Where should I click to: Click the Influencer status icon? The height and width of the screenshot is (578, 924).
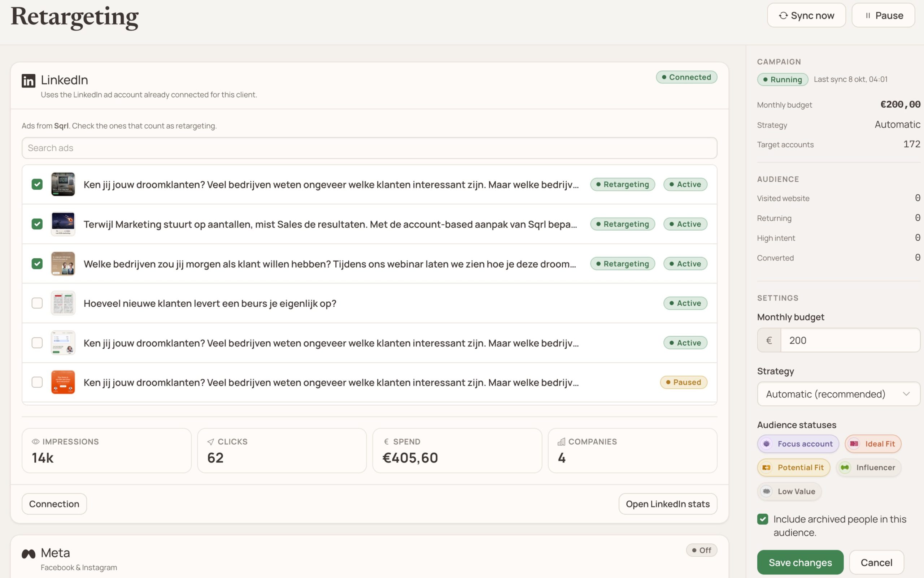(x=845, y=467)
